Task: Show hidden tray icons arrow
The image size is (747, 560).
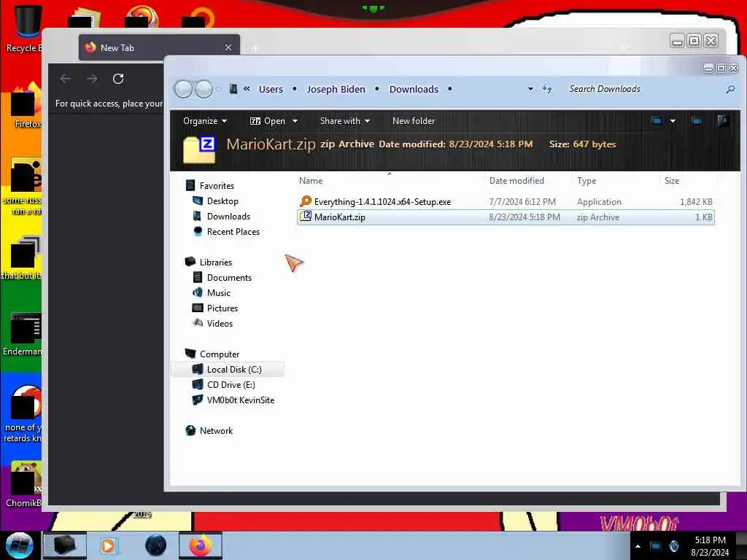Action: click(x=638, y=546)
